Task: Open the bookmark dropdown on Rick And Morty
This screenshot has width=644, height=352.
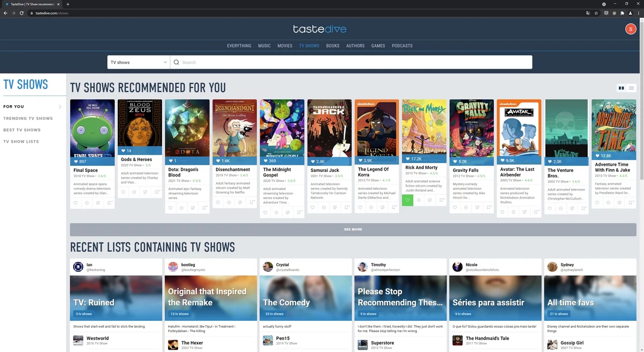Action: [x=441, y=200]
